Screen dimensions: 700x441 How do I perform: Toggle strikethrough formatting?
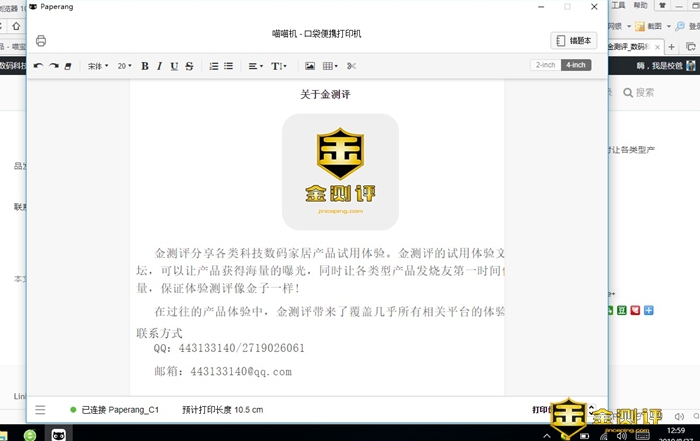coord(190,66)
